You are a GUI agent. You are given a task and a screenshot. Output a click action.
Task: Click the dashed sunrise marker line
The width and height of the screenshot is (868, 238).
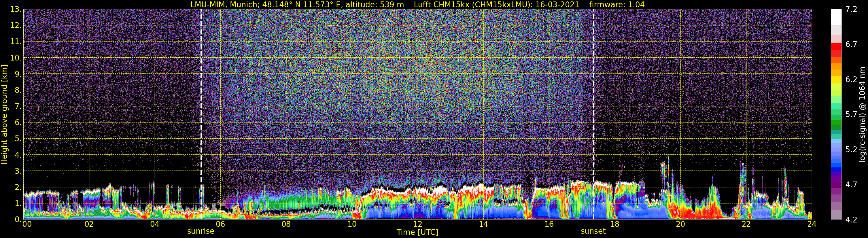tap(201, 114)
